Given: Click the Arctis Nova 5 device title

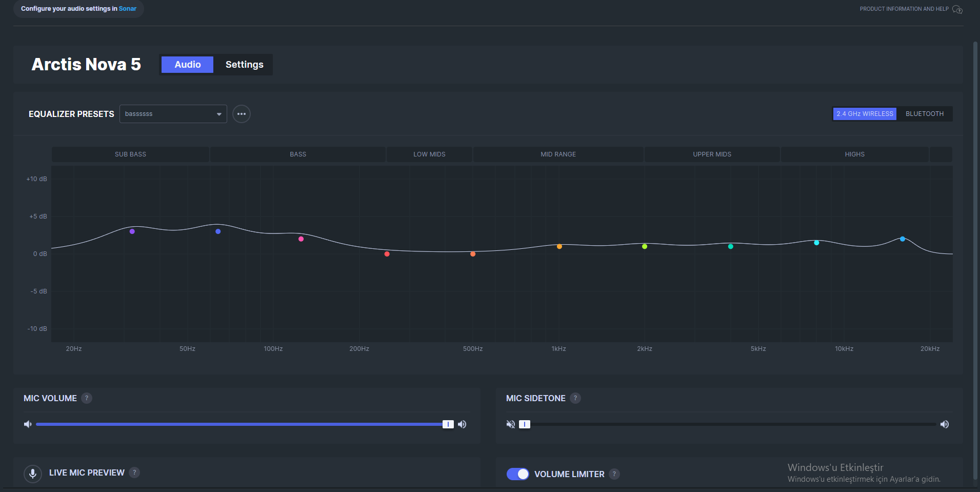Looking at the screenshot, I should (86, 65).
